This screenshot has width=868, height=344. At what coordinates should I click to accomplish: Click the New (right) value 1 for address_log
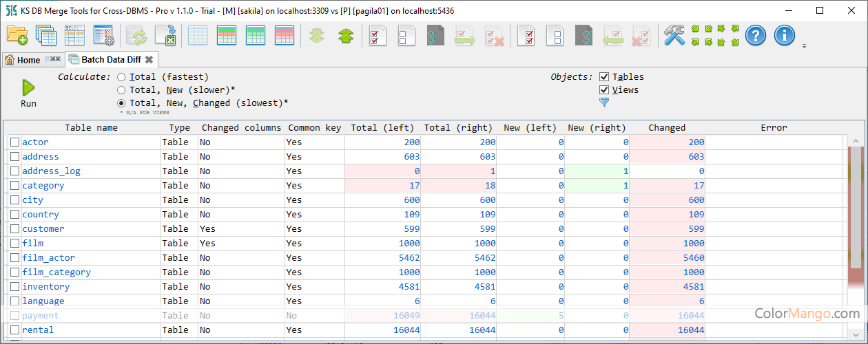(626, 171)
